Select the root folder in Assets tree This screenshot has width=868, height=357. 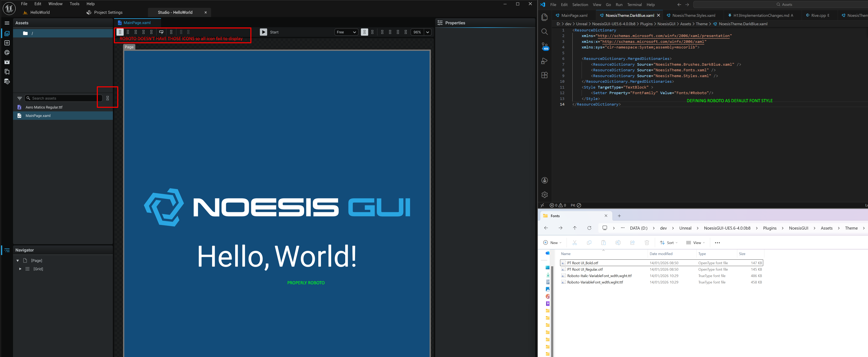(63, 33)
